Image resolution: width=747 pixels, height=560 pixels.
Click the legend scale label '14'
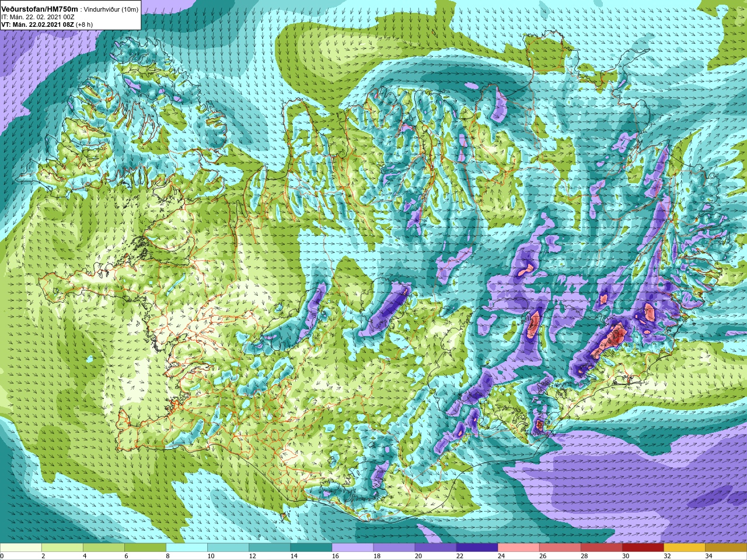click(x=294, y=556)
